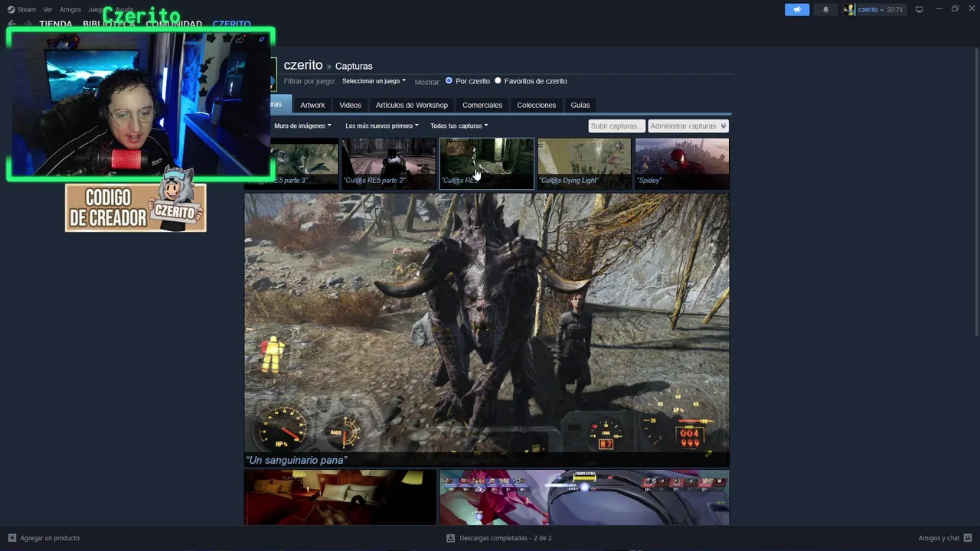The image size is (980, 551).
Task: Open the notifications bell
Action: pos(825,9)
